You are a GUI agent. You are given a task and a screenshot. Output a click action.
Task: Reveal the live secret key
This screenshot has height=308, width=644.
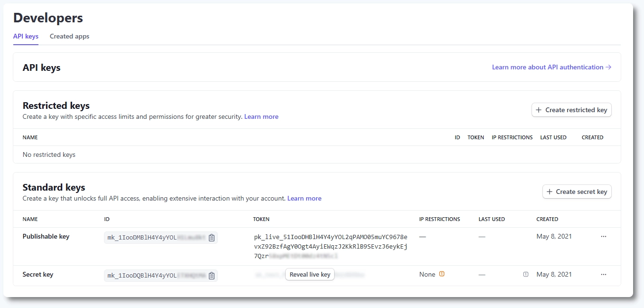coord(309,274)
